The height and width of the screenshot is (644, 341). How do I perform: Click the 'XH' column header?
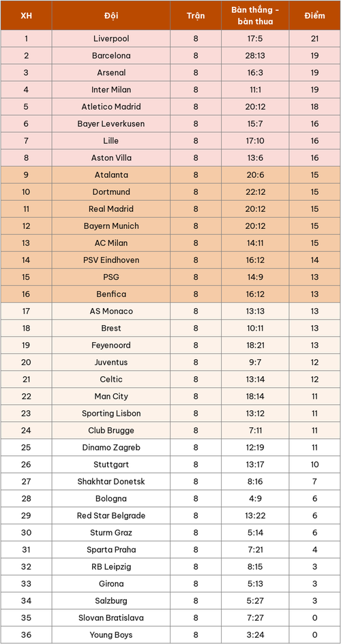[27, 16]
